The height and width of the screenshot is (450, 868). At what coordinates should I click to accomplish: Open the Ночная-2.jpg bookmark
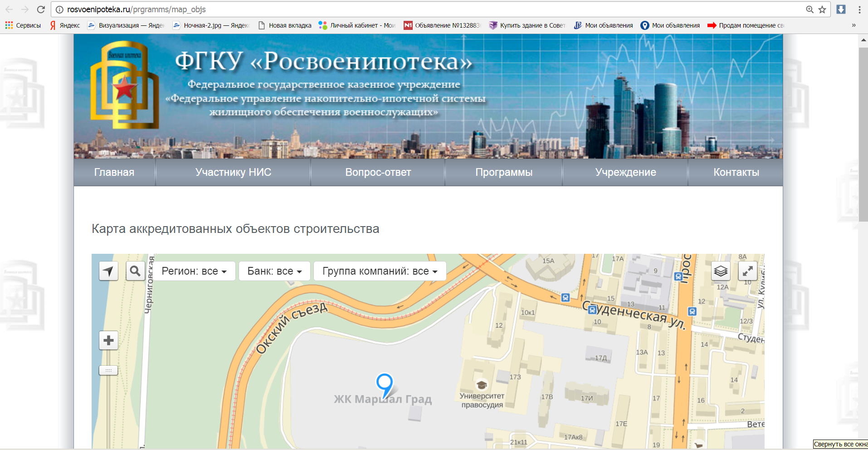click(x=211, y=25)
